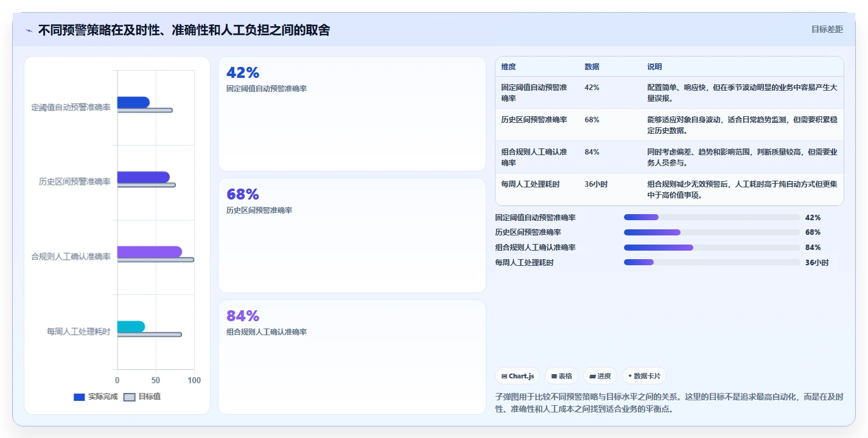Click the 固定阈值自动预警准确率 table row name

[x=534, y=92]
